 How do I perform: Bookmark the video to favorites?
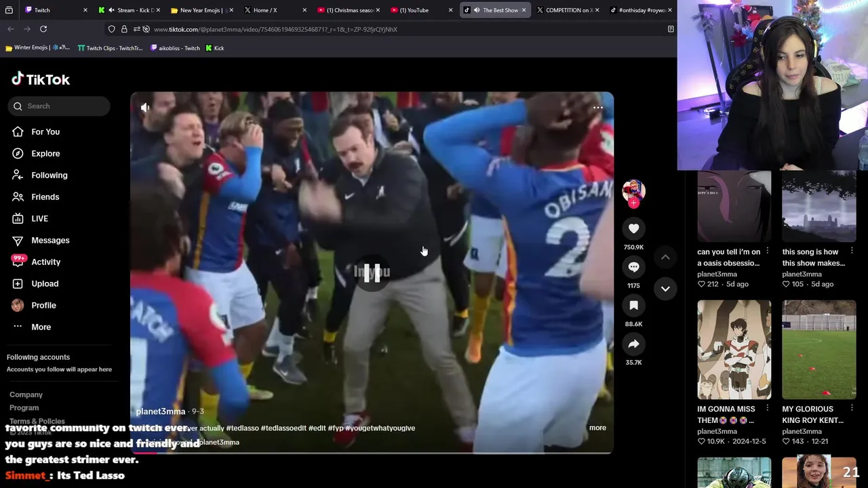[x=633, y=306]
